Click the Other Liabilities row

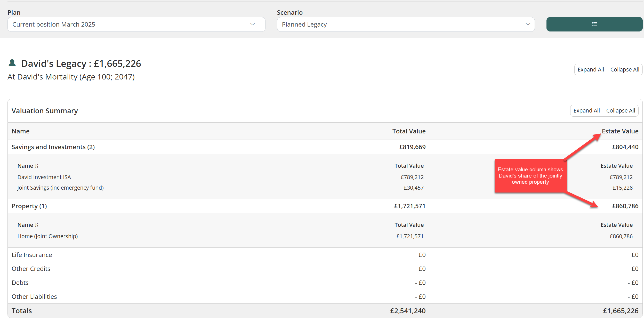(x=34, y=297)
